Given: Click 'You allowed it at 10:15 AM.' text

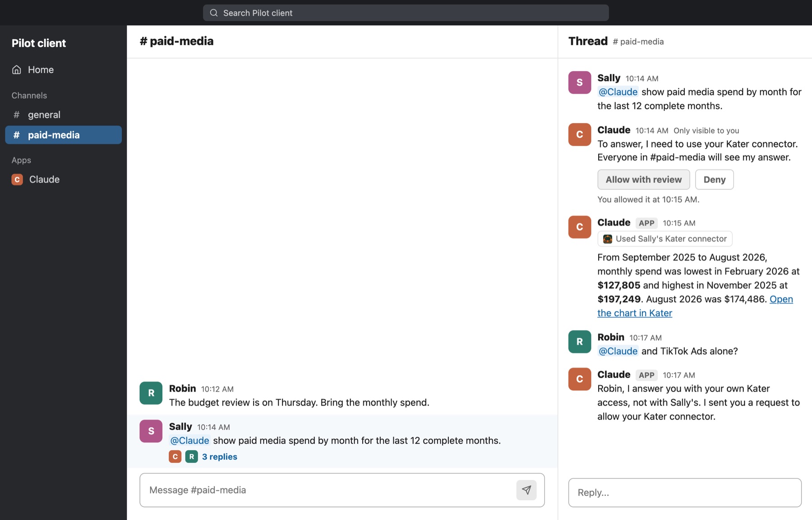Looking at the screenshot, I should (648, 199).
